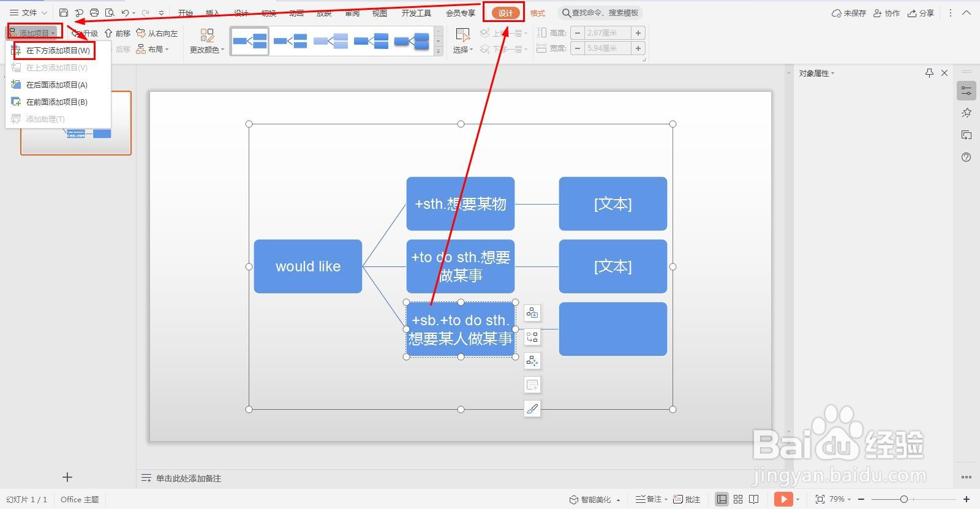Viewport: 980px width, 509px height.
Task: Click the 前移 button
Action: click(x=118, y=33)
